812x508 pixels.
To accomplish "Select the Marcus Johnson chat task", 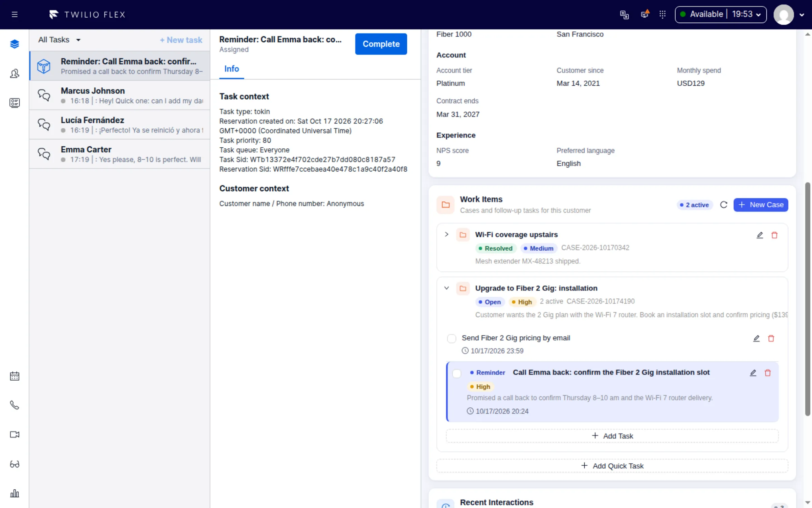I will (x=120, y=95).
